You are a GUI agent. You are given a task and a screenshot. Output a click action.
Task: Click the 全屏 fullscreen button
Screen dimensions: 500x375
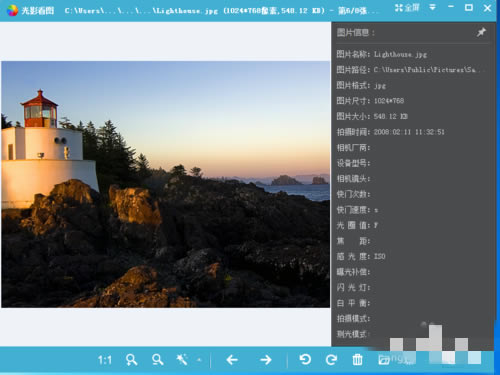click(407, 8)
